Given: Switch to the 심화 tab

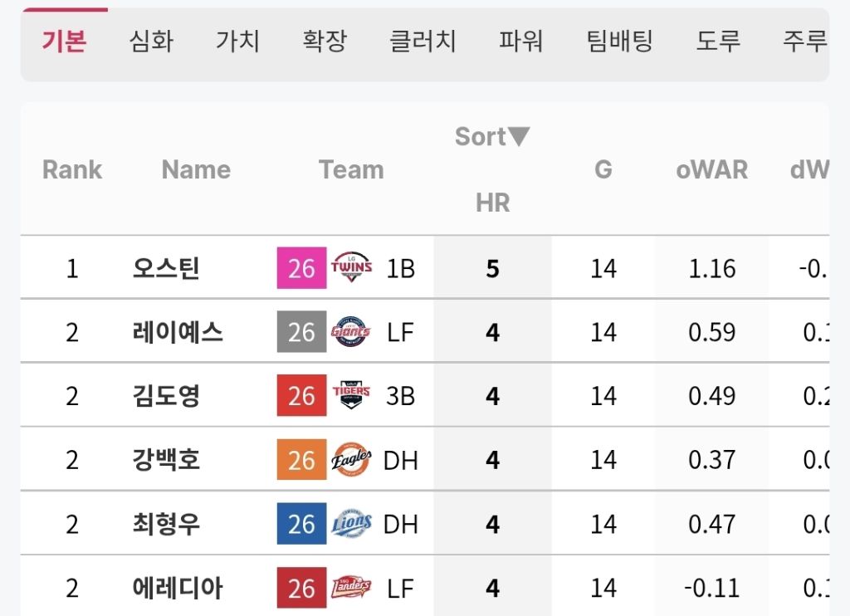Looking at the screenshot, I should tap(151, 41).
